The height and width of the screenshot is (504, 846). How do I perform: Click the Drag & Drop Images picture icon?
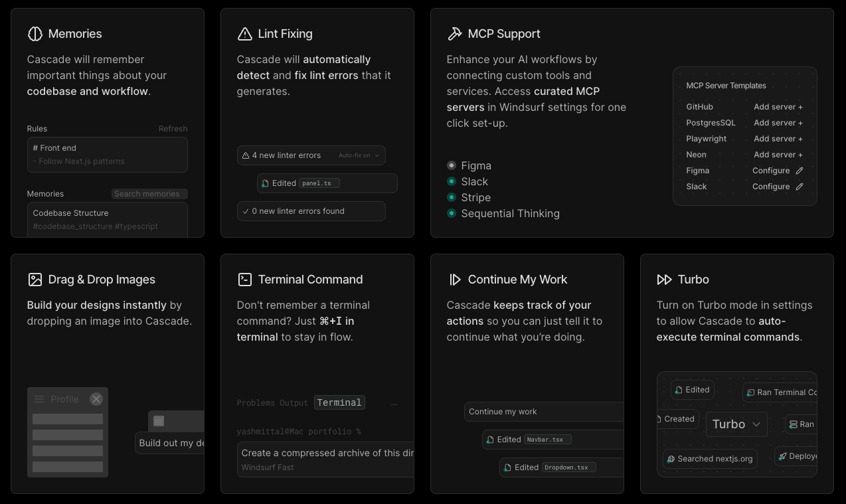[35, 280]
